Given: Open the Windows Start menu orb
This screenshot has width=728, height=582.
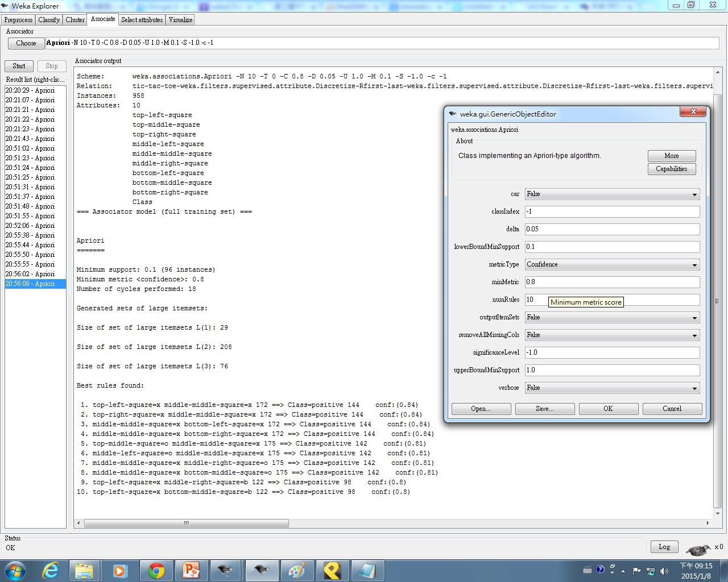Looking at the screenshot, I should (x=15, y=570).
